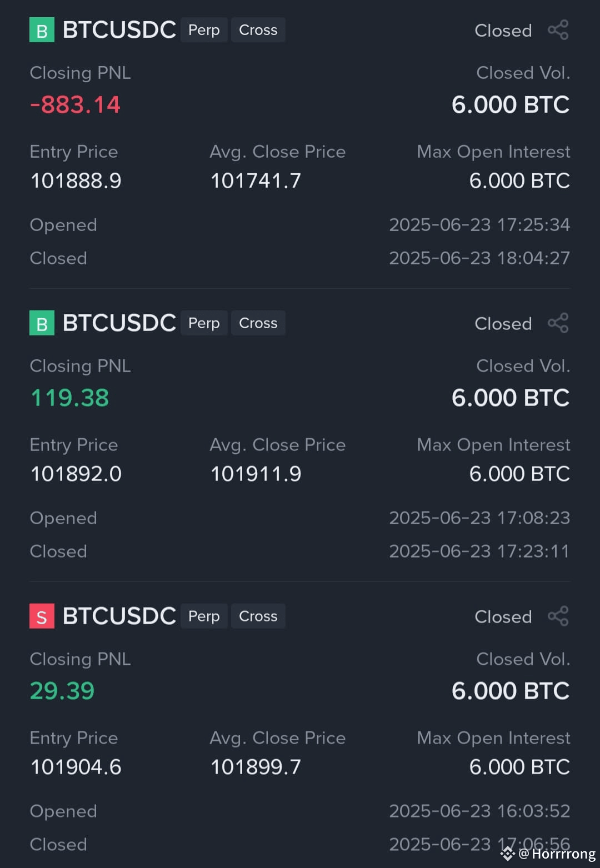This screenshot has width=600, height=868.
Task: Select the Perp tag on first BTCUSDC trade
Action: coord(204,30)
